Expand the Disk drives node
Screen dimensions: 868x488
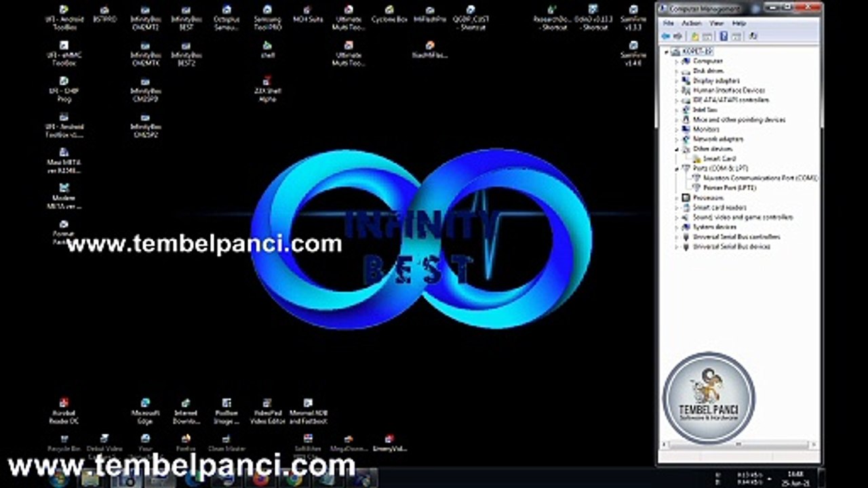pyautogui.click(x=677, y=70)
